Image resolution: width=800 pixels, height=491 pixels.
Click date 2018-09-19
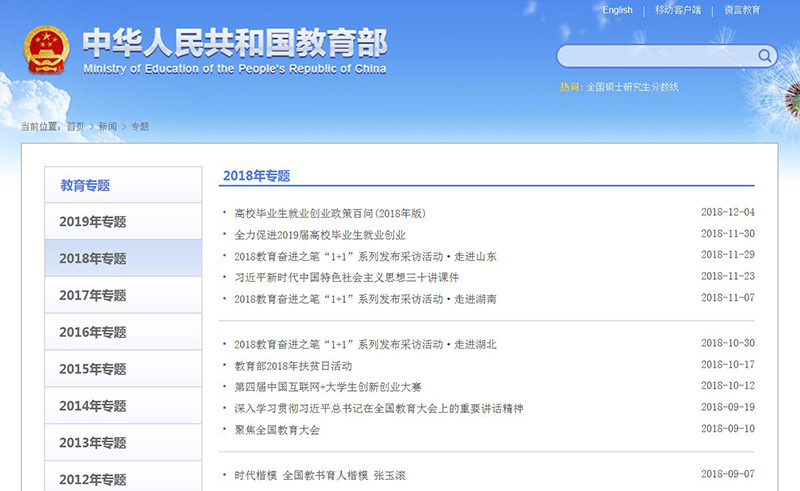click(728, 407)
